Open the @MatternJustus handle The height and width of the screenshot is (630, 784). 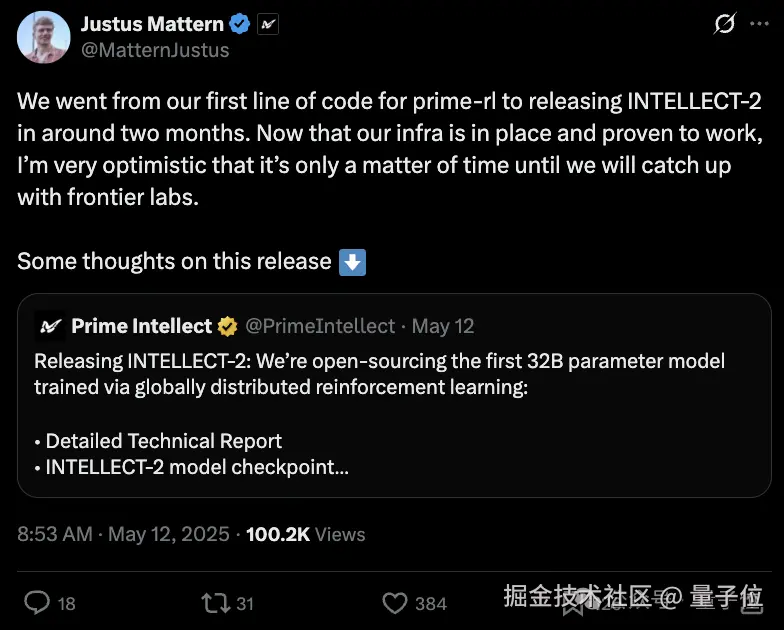pyautogui.click(x=154, y=49)
